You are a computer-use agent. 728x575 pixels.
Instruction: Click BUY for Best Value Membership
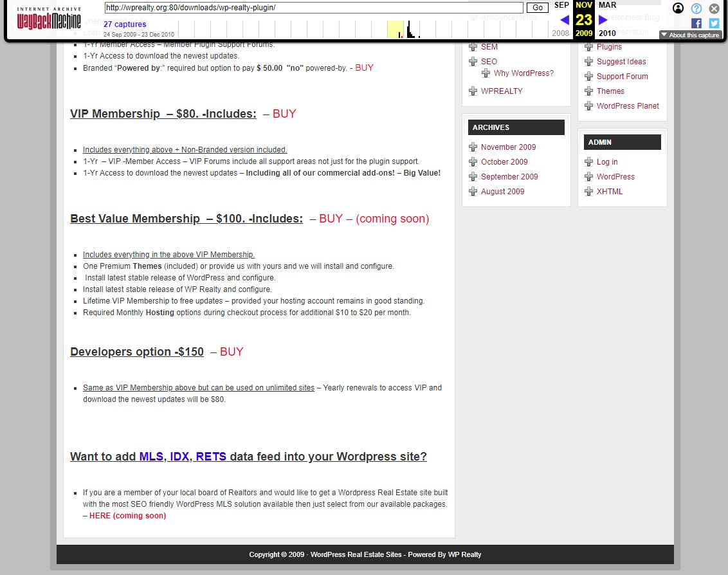tap(331, 219)
